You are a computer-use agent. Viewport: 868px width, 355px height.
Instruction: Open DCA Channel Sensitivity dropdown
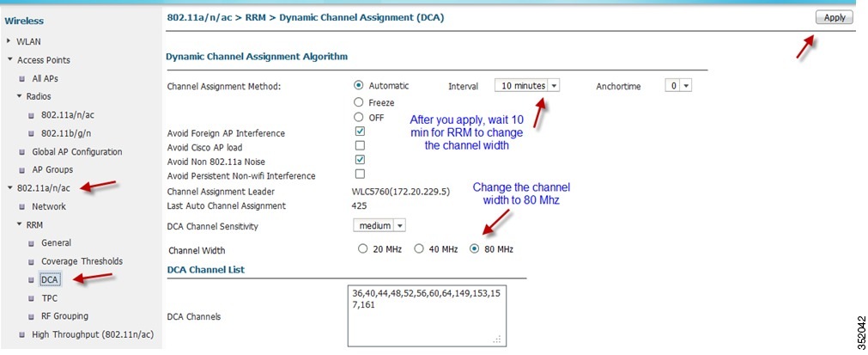pos(379,225)
